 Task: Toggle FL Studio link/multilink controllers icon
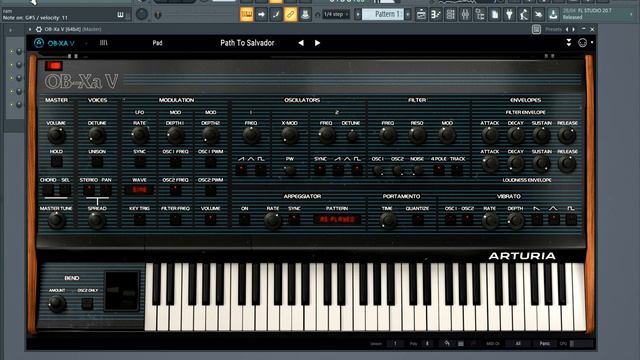pyautogui.click(x=290, y=15)
